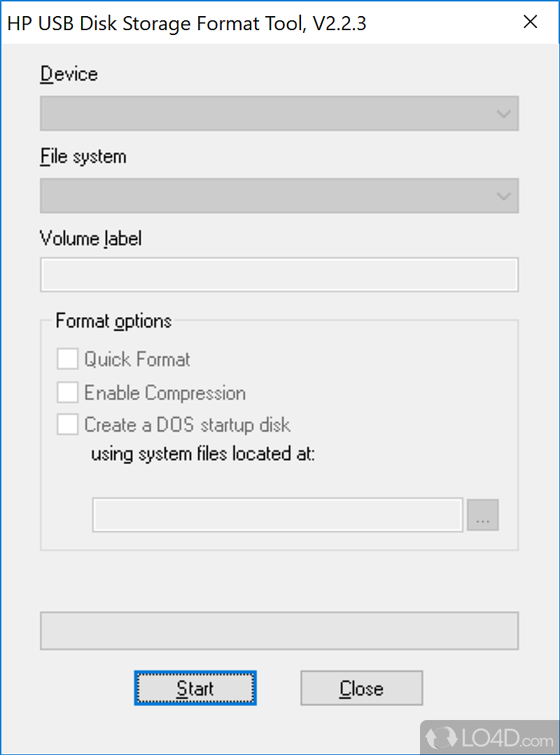Viewport: 560px width, 755px height.
Task: Click the Volume label text field
Action: click(x=279, y=274)
